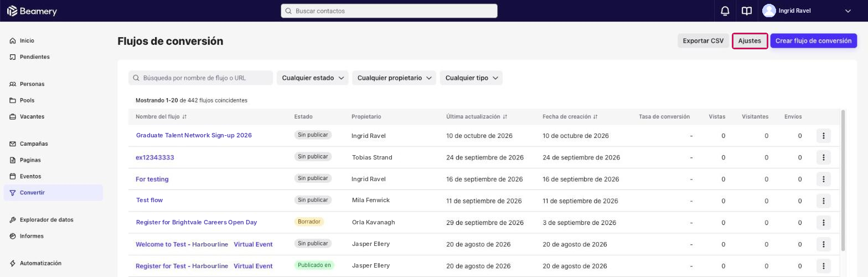Image resolution: width=868 pixels, height=277 pixels.
Task: Click the Exportar CSV button
Action: point(703,41)
